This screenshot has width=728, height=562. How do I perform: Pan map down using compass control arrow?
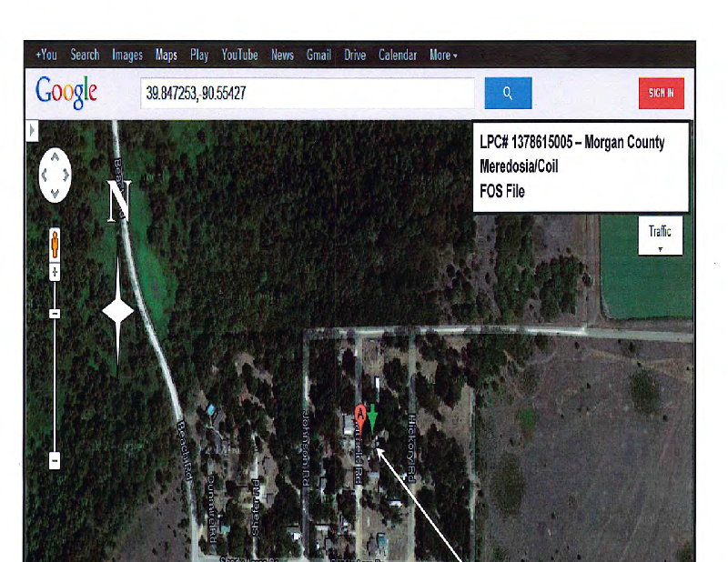point(55,193)
